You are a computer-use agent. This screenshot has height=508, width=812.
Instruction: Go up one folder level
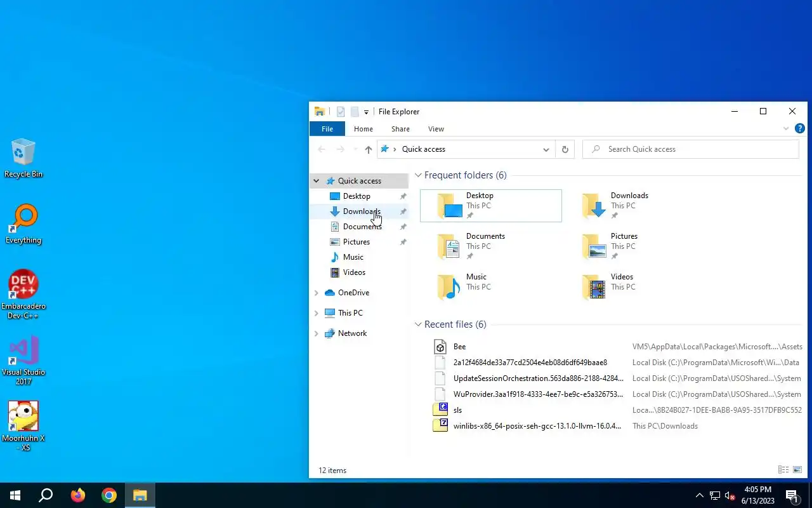pos(368,149)
